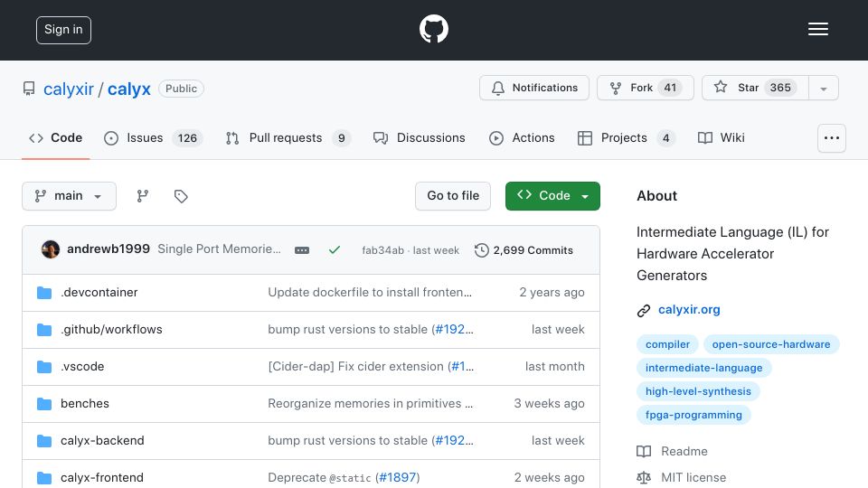Viewport: 868px width, 488px height.
Task: Switch to the Code tab
Action: [x=55, y=137]
